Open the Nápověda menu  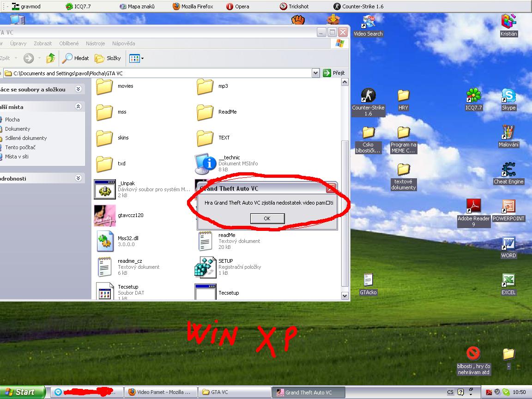click(123, 43)
